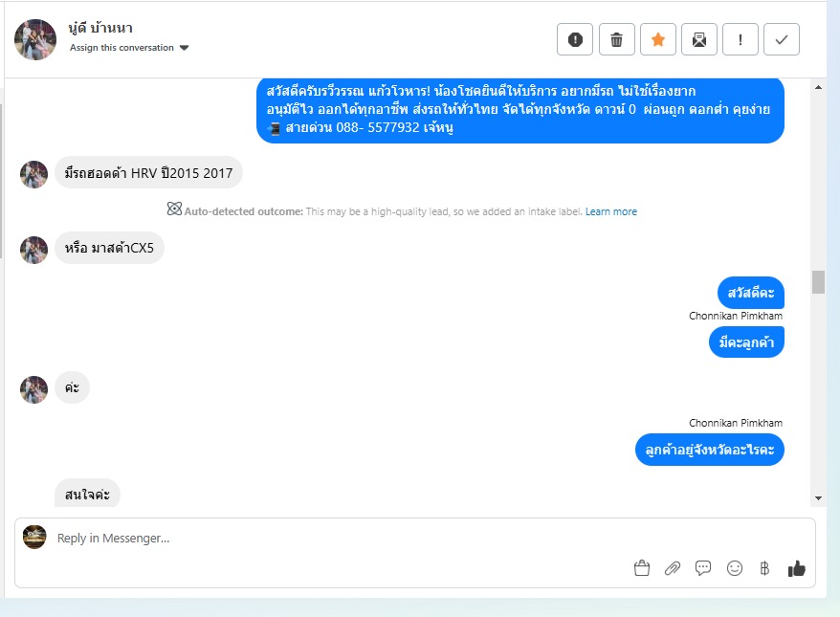
Task: Click the scrollbar down arrow in chat
Action: click(818, 498)
